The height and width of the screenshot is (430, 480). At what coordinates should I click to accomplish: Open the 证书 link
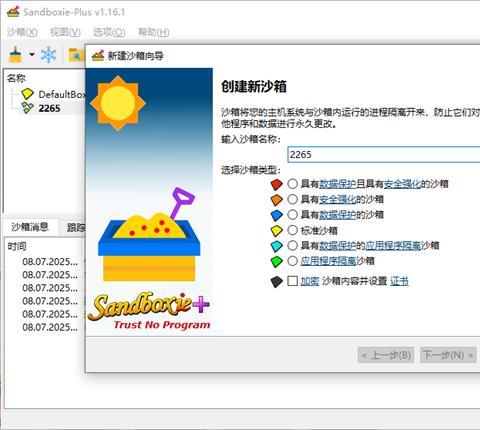(x=399, y=281)
